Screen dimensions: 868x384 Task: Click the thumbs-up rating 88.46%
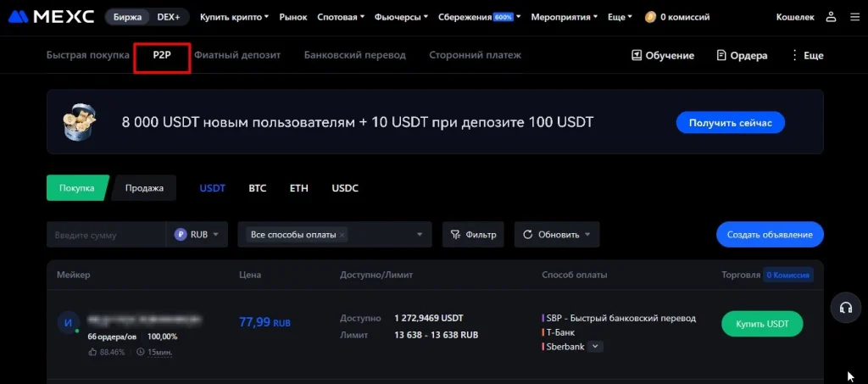(x=106, y=352)
